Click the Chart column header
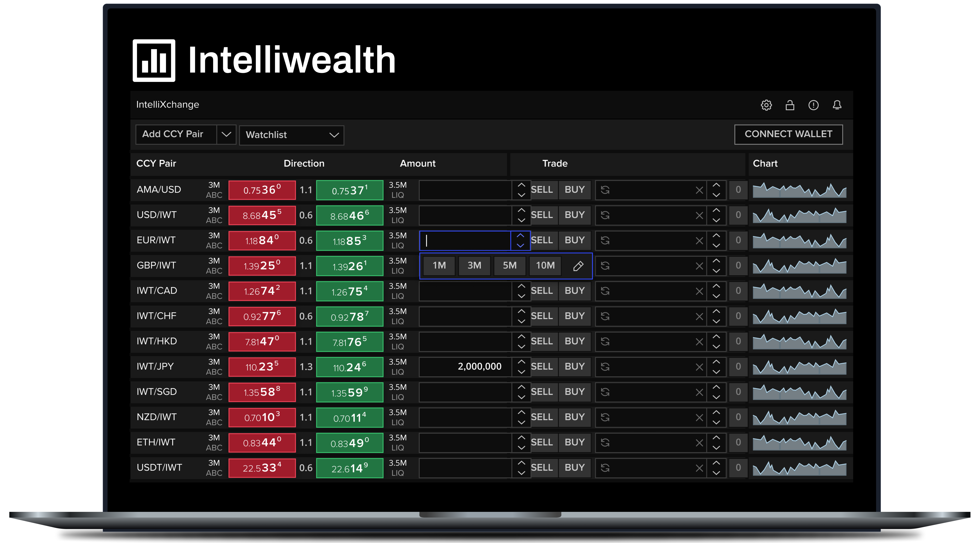 [765, 164]
